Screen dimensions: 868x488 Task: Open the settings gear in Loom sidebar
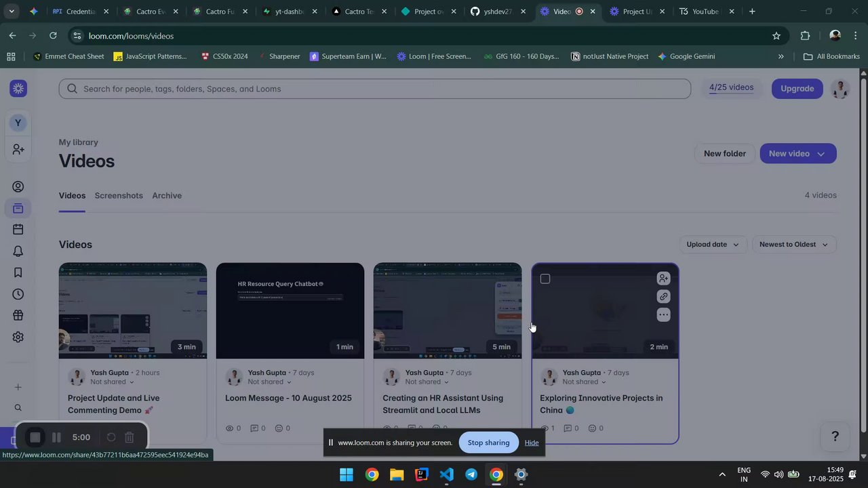[x=18, y=337]
